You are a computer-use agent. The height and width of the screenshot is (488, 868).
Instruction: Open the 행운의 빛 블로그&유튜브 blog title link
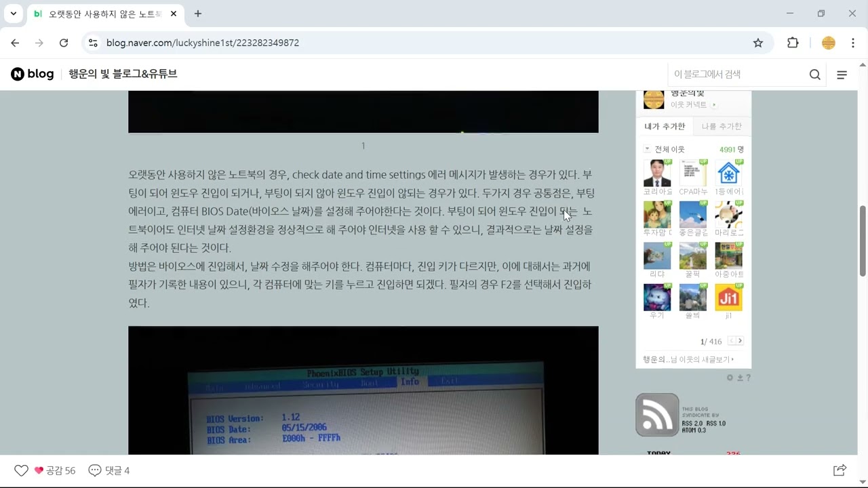tap(123, 74)
